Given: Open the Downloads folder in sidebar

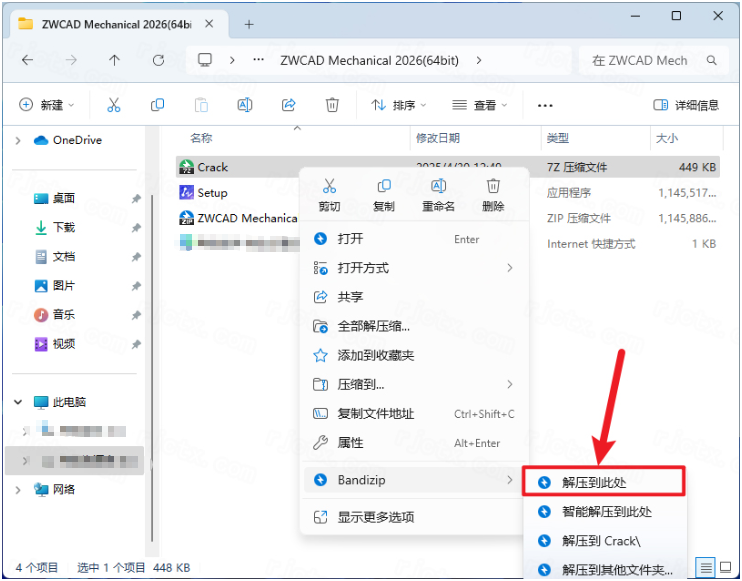Looking at the screenshot, I should [64, 228].
